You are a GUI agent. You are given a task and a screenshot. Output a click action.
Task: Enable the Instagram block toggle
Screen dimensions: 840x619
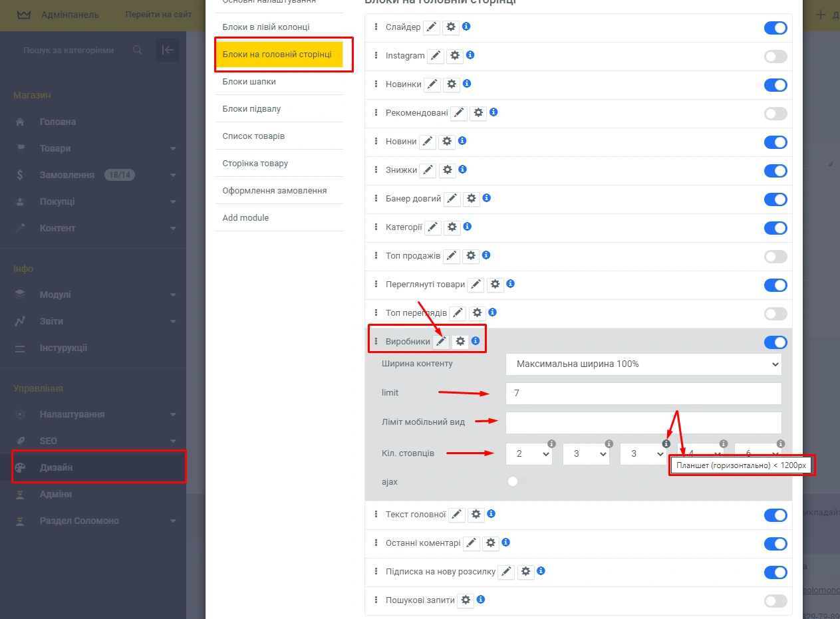pyautogui.click(x=775, y=57)
